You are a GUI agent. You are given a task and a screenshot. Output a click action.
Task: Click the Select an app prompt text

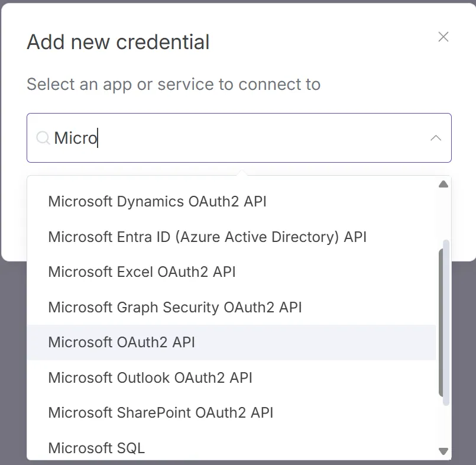[x=173, y=84]
